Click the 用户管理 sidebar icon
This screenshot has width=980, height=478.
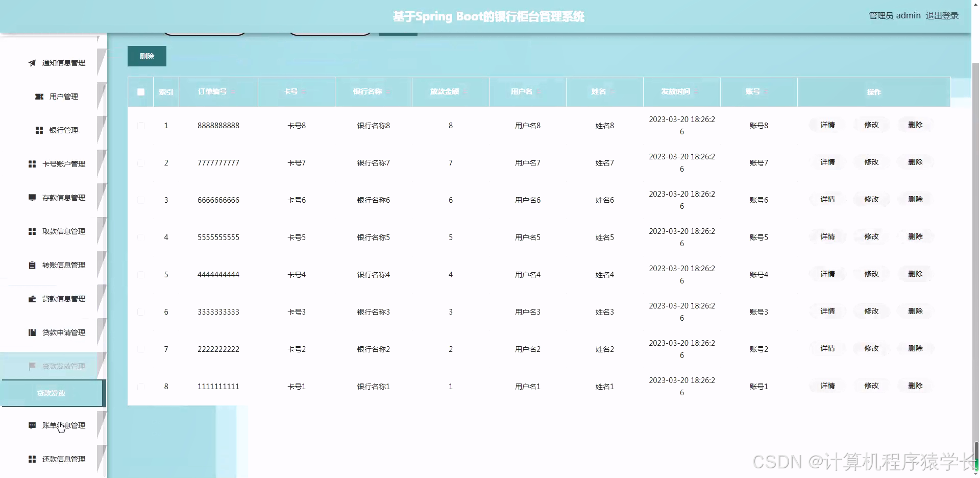[x=39, y=97]
